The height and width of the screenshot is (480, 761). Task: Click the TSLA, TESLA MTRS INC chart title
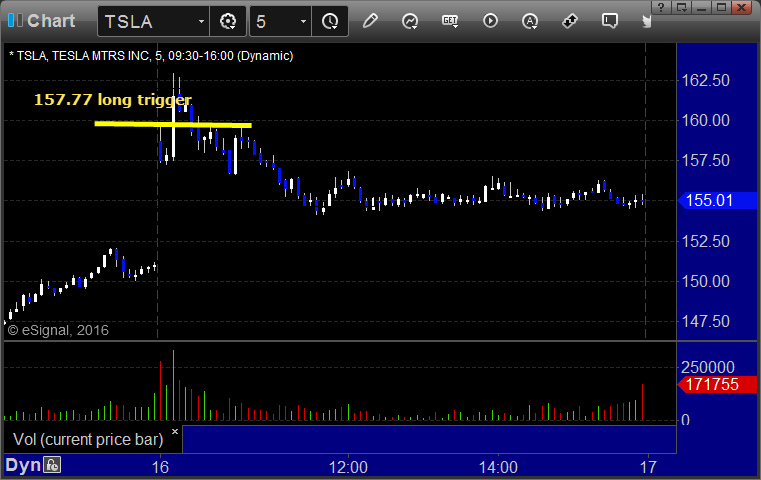click(151, 56)
